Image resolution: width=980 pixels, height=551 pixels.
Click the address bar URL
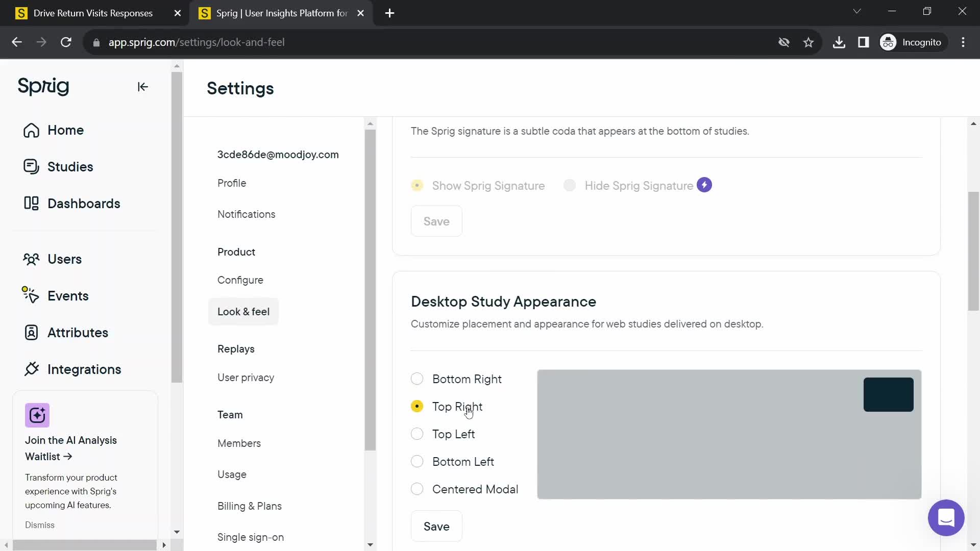click(x=197, y=42)
